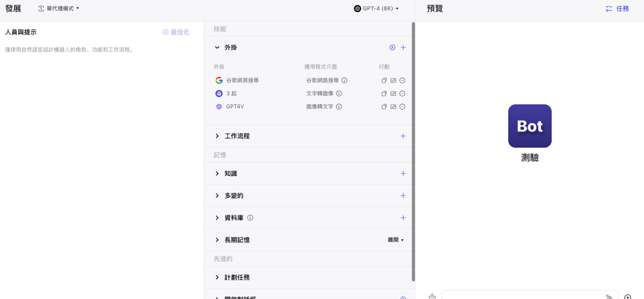Click the Google logo of 谷歌網頁搜尋

(x=219, y=81)
